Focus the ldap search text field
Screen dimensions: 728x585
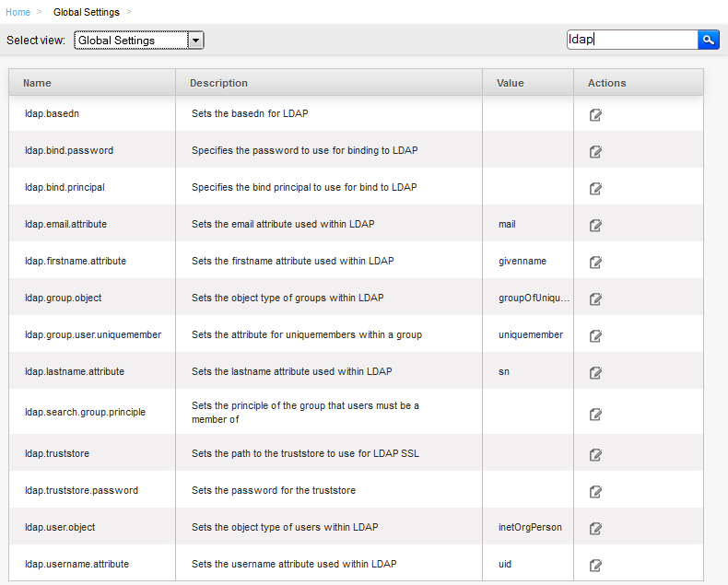pos(632,40)
